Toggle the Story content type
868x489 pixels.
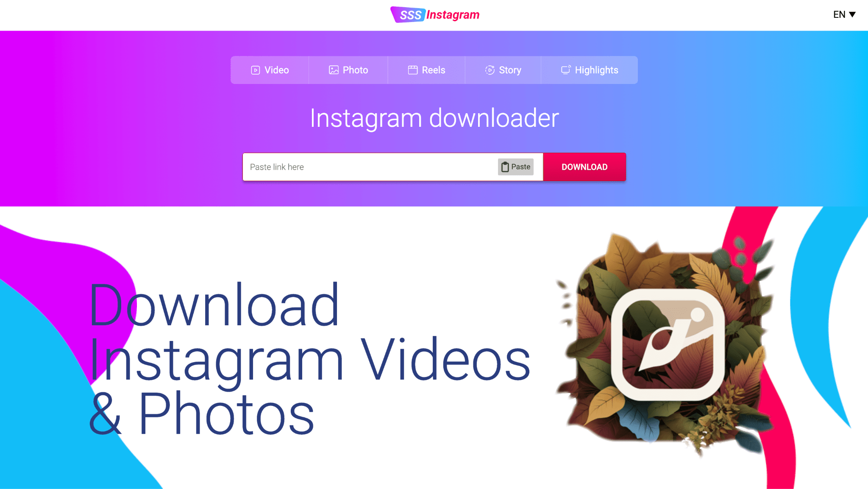[x=503, y=70]
